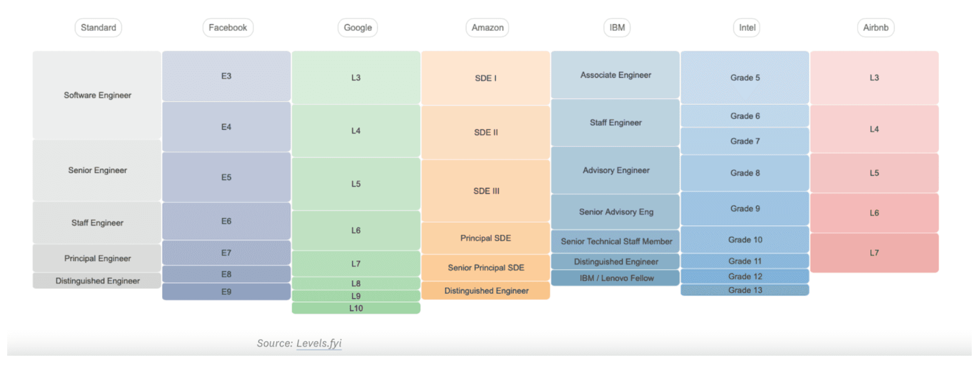This screenshot has width=980, height=365.
Task: Select Amazon SDE III block
Action: coord(485,191)
